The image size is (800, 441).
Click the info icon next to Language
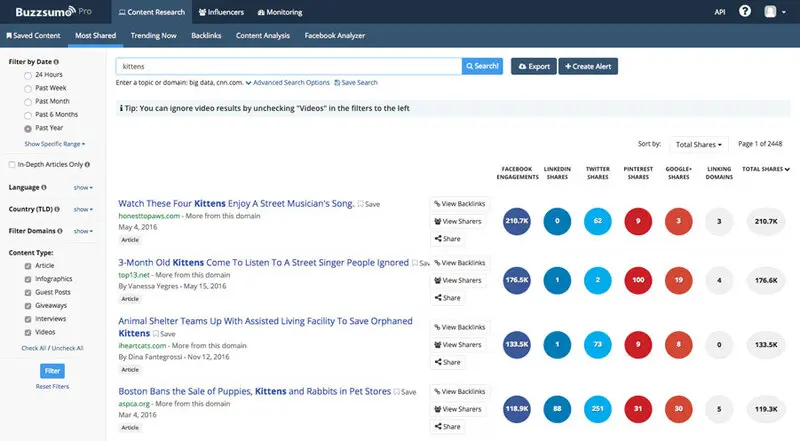[x=44, y=187]
